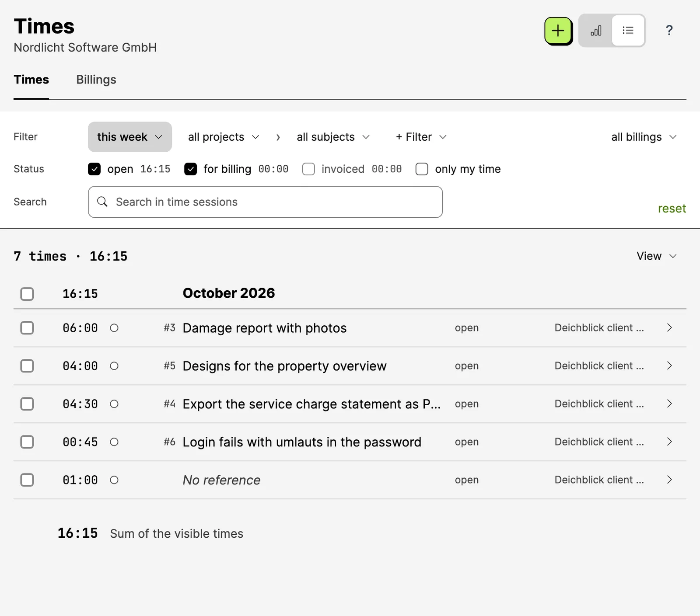This screenshot has width=700, height=616.
Task: Open details arrow for Login fails with umlauts
Action: (x=669, y=442)
